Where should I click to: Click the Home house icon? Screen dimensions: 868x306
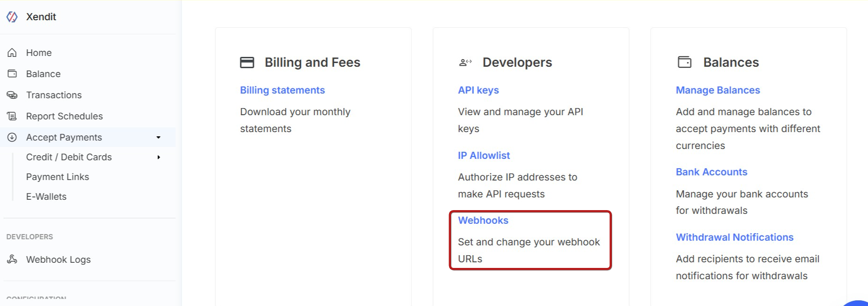[12, 53]
